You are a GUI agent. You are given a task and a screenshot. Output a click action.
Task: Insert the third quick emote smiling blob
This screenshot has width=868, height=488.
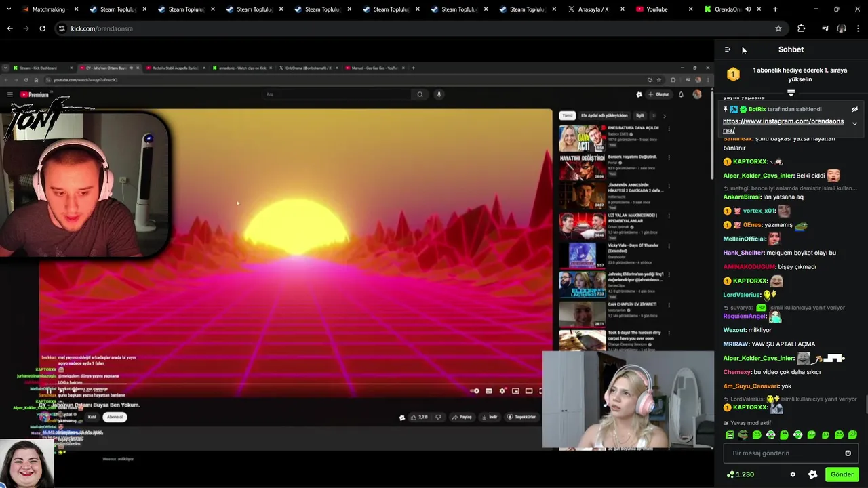tap(757, 435)
